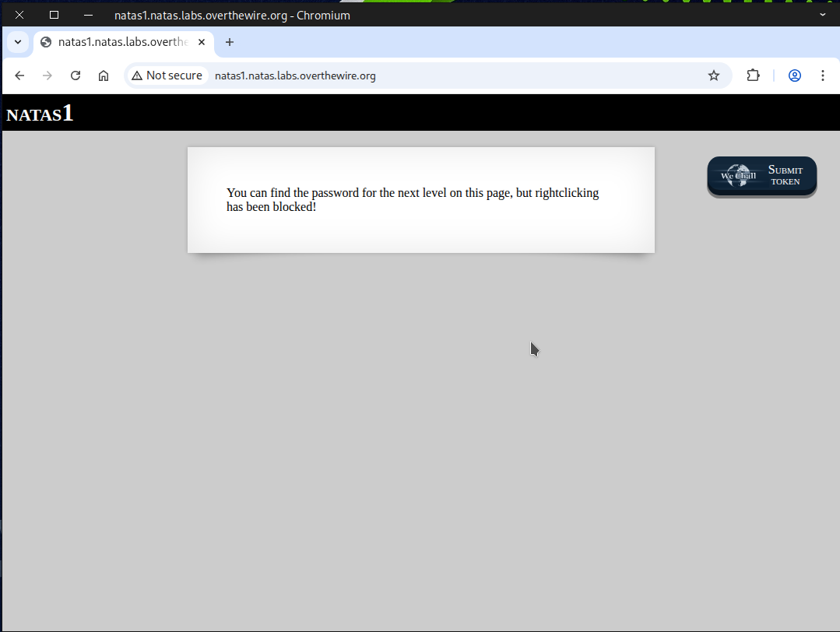This screenshot has width=840, height=632.
Task: Focus the address bar URL text
Action: click(x=296, y=75)
